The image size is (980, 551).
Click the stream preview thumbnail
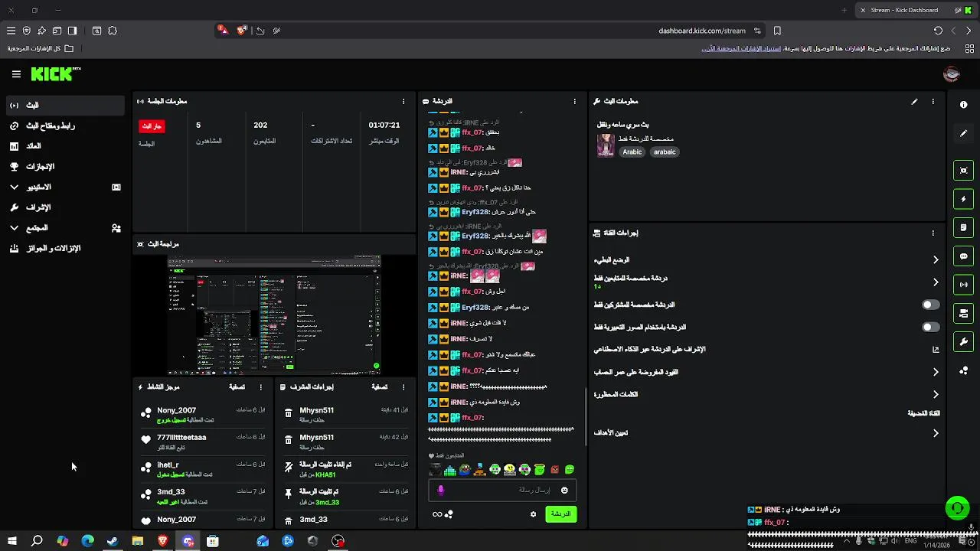[x=274, y=315]
